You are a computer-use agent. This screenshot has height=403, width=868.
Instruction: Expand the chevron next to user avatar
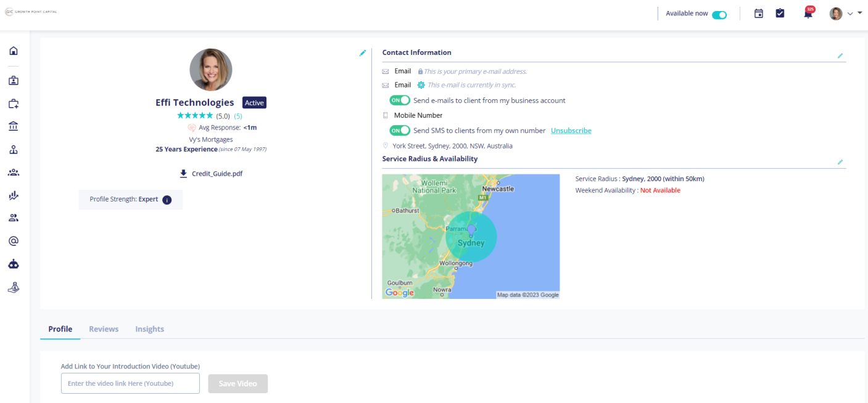point(850,14)
